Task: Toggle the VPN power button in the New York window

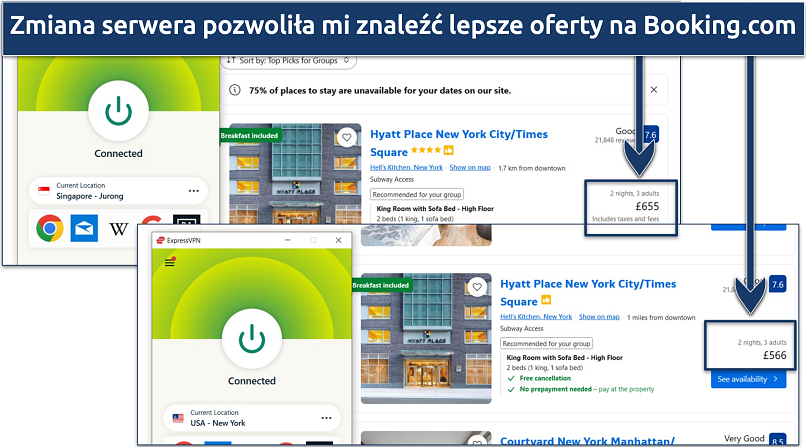Action: pyautogui.click(x=251, y=338)
